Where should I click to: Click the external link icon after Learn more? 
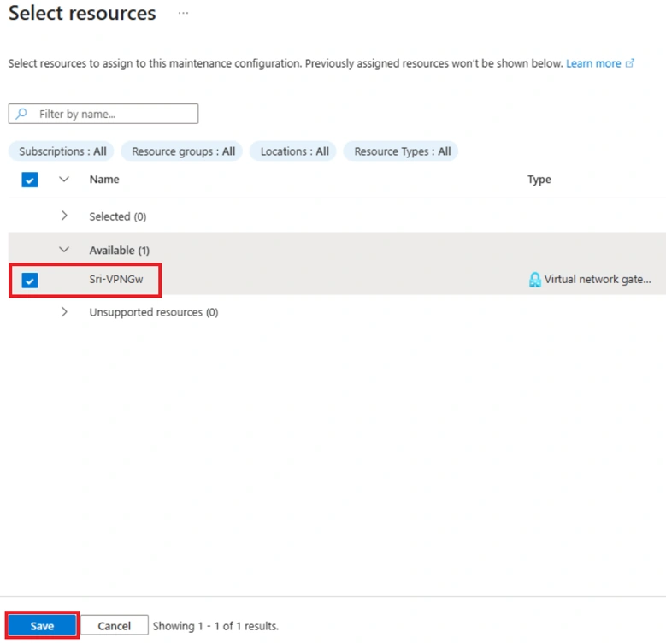click(630, 63)
